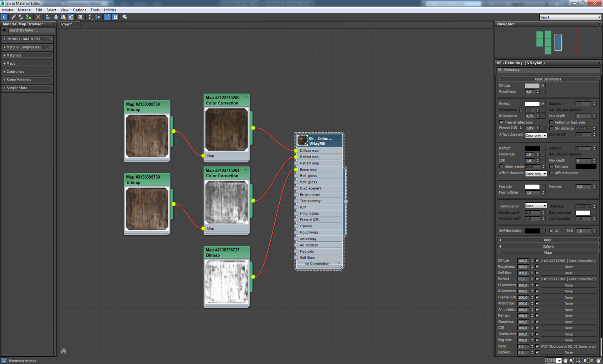Close the Material/Map Browser panel

click(53, 24)
